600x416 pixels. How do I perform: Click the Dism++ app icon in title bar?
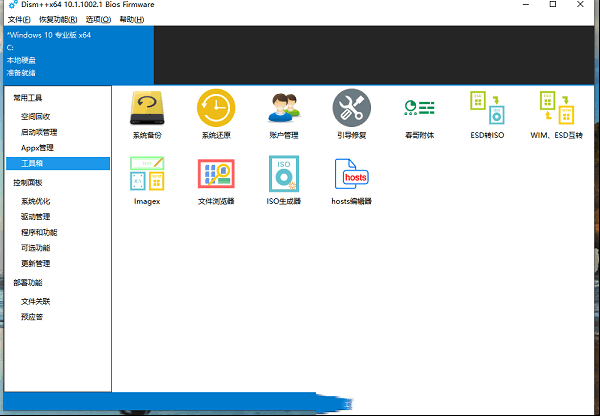(x=13, y=5)
